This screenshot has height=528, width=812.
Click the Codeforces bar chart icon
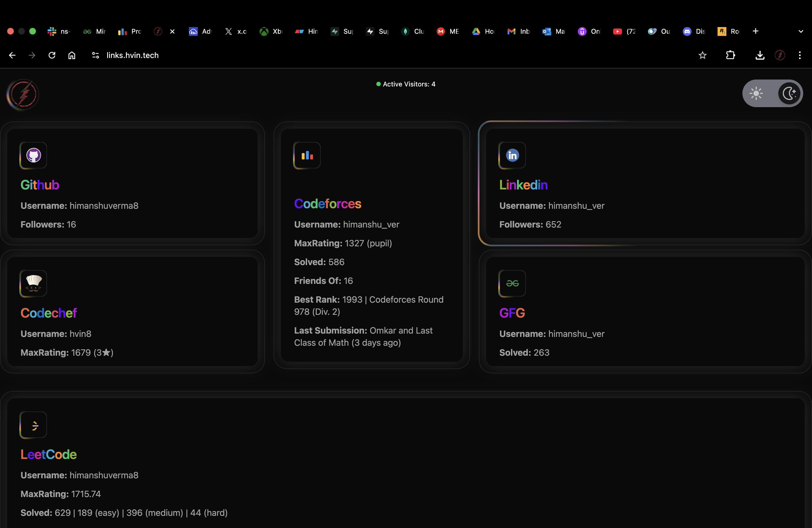coord(307,155)
